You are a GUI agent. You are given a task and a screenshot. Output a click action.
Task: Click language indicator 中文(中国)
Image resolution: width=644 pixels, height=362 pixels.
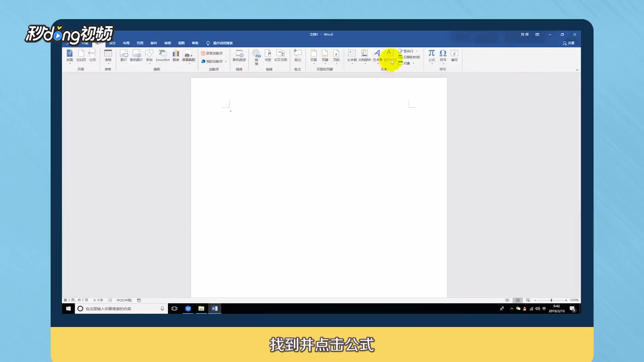click(124, 300)
